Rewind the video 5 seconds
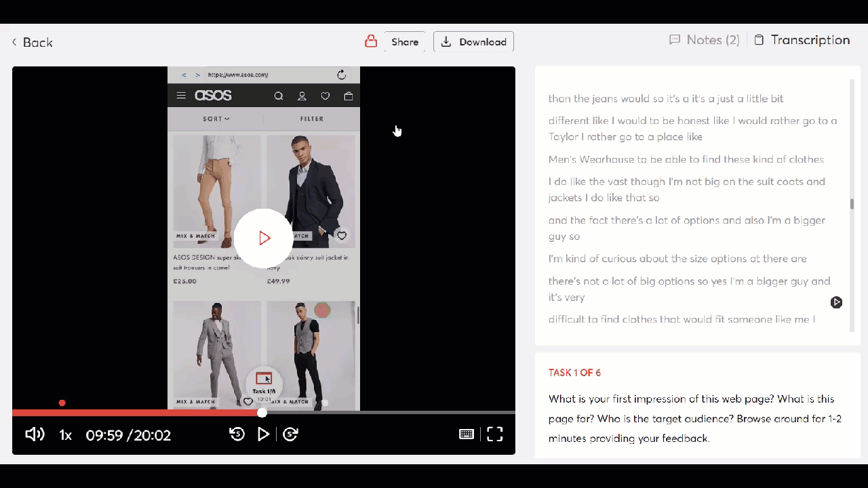This screenshot has width=868, height=488. [x=237, y=434]
